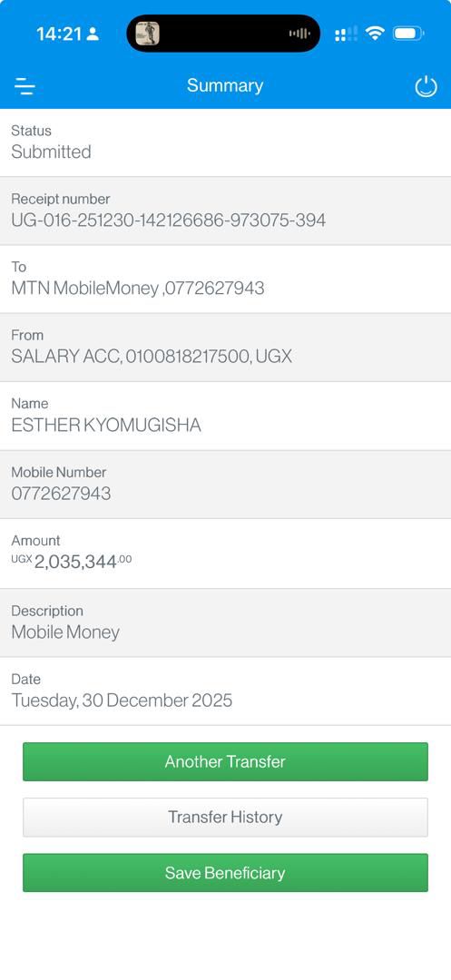Tap the mobile number 0772627943 field
The width and height of the screenshot is (451, 980).
point(225,485)
